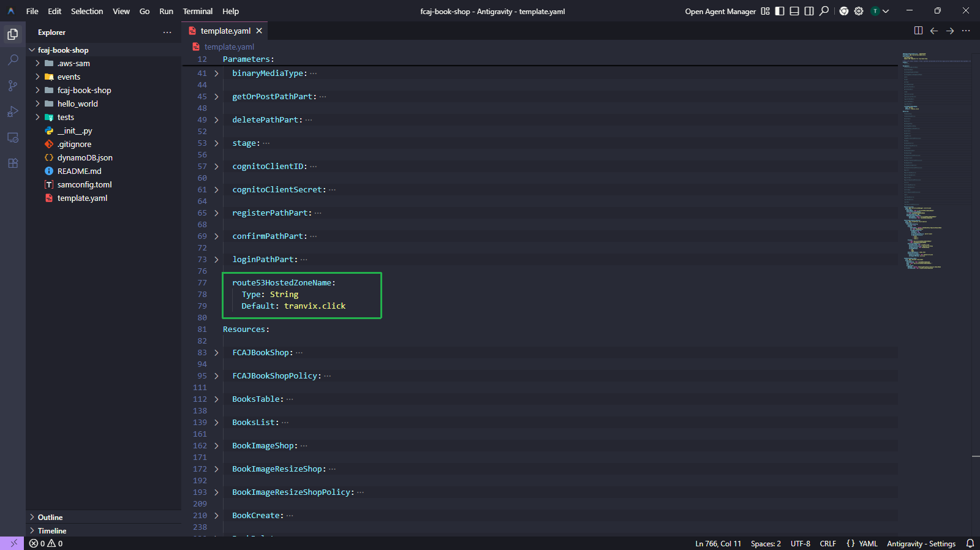Split the editor right
The height and width of the screenshot is (550, 980).
918,31
